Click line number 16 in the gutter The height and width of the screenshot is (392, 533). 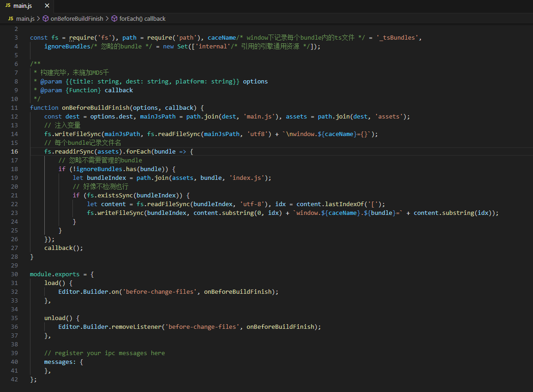14,152
